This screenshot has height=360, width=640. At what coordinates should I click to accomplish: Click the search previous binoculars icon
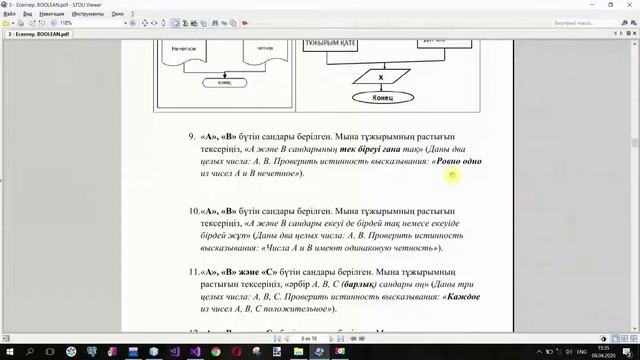(x=624, y=23)
